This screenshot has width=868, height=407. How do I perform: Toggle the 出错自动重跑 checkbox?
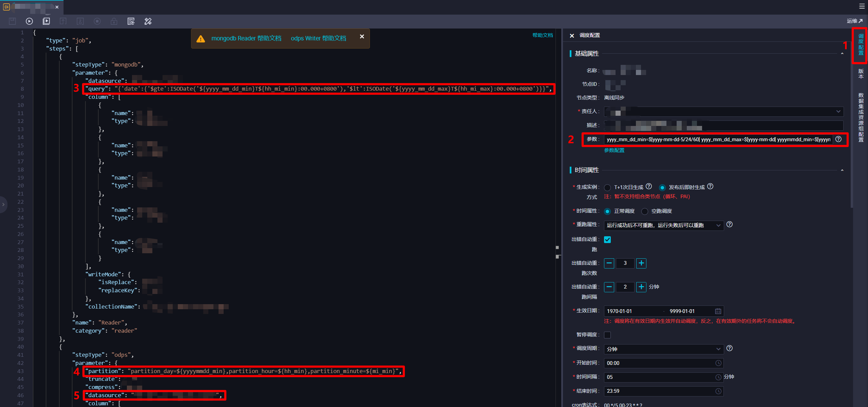607,240
